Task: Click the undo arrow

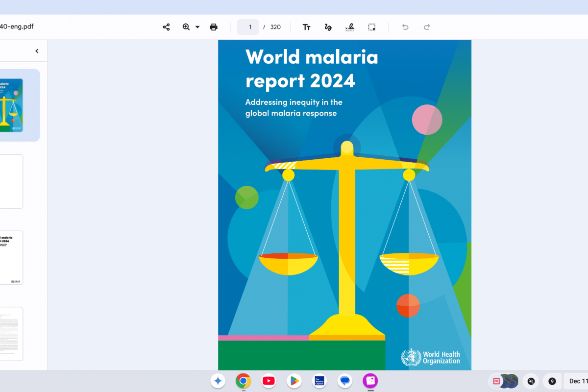Action: (405, 27)
